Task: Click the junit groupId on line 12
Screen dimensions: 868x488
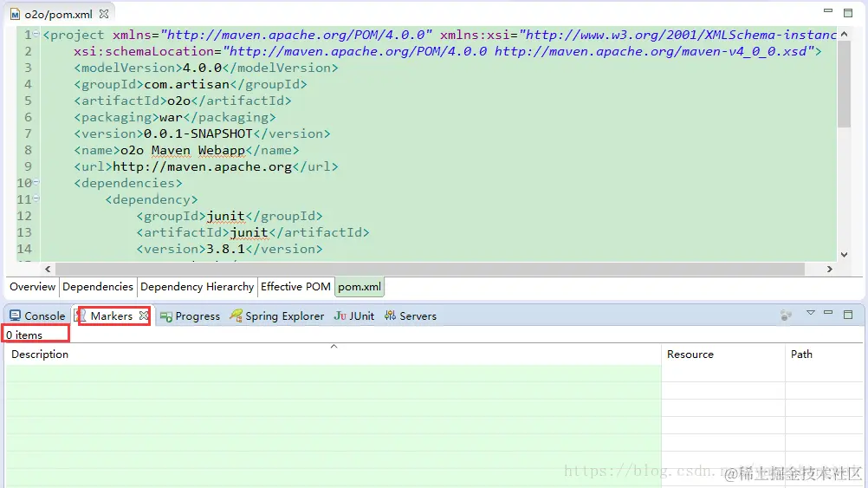Action: click(x=225, y=216)
